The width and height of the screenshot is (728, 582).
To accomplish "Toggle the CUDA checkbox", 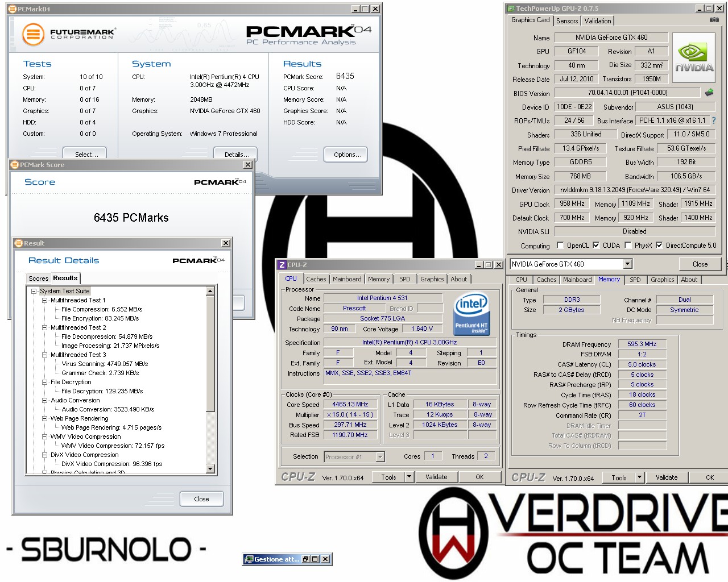I will tap(596, 246).
